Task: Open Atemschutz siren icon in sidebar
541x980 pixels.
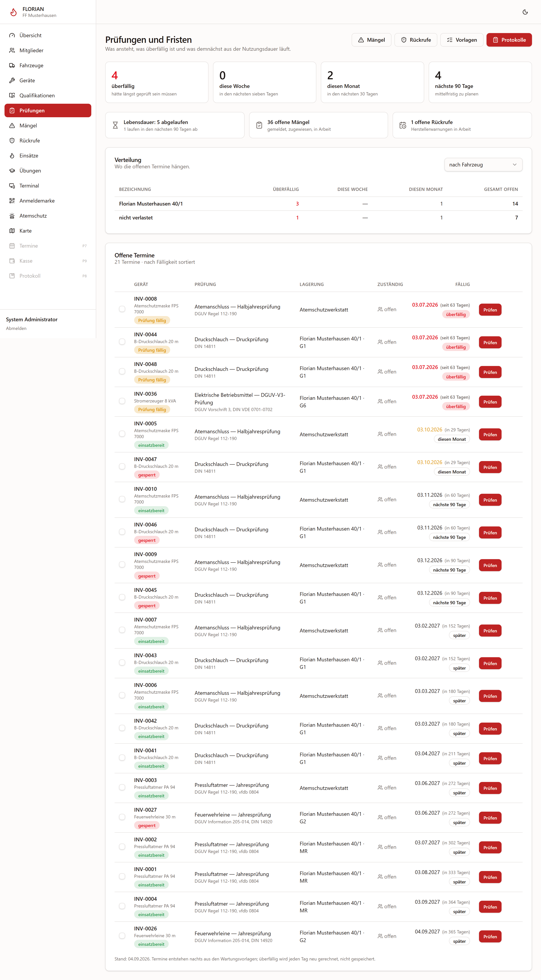Action: tap(12, 216)
